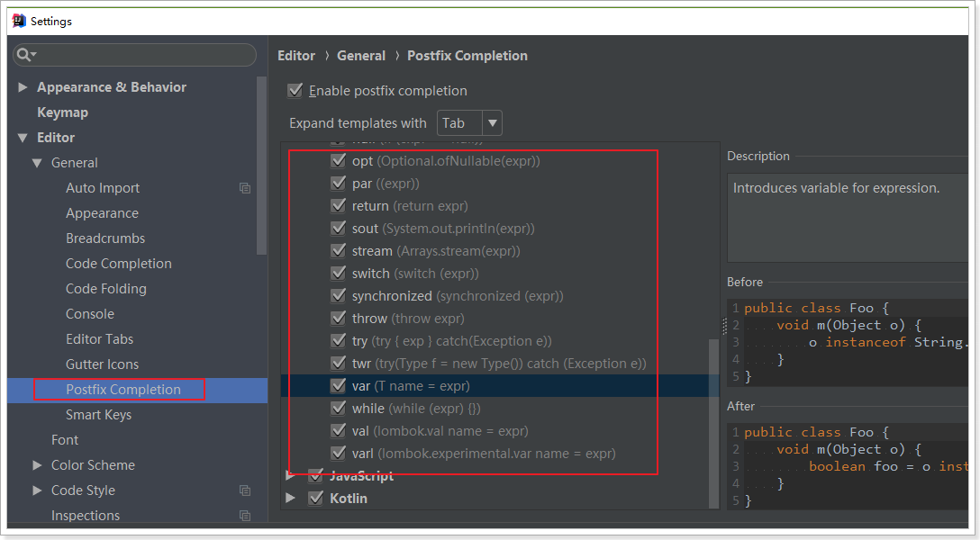980x540 pixels.
Task: Enable postfix completion checkbox toggle
Action: tap(295, 91)
